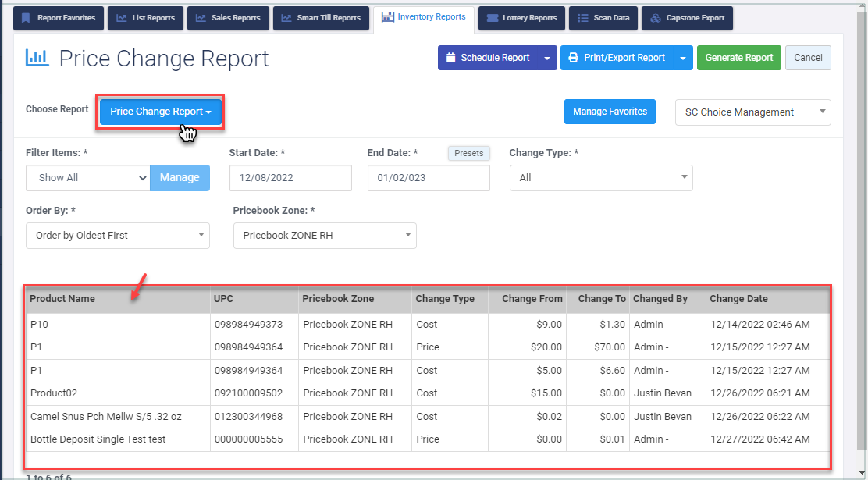Click change date 12/26/2022 06:21 AM
The height and width of the screenshot is (480, 868).
pos(760,393)
